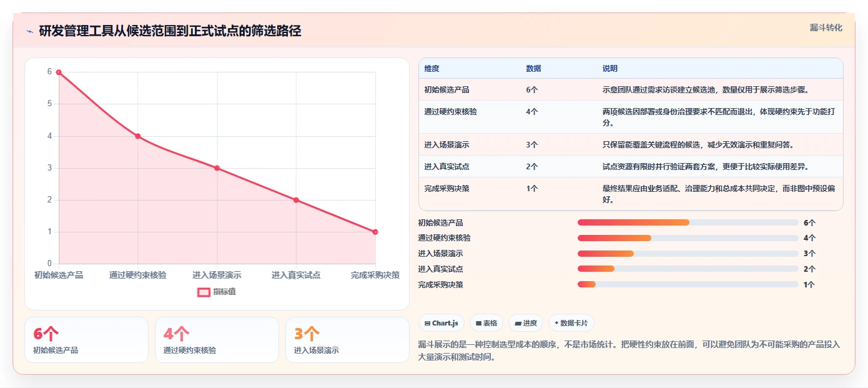Click the y-axis tick label 0
This screenshot has height=388, width=868.
click(50, 264)
